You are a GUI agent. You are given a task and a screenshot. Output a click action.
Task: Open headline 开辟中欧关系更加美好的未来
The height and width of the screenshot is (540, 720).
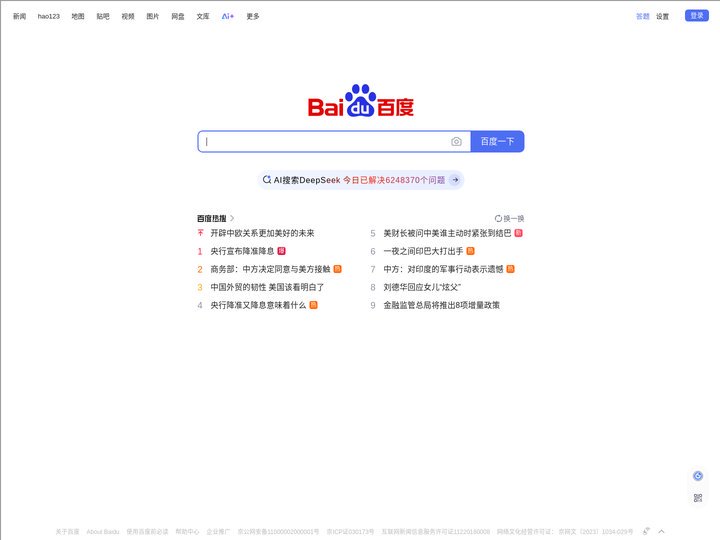(262, 233)
